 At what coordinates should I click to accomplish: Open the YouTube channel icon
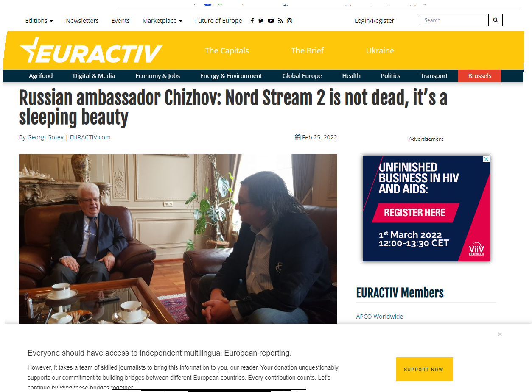click(x=271, y=21)
